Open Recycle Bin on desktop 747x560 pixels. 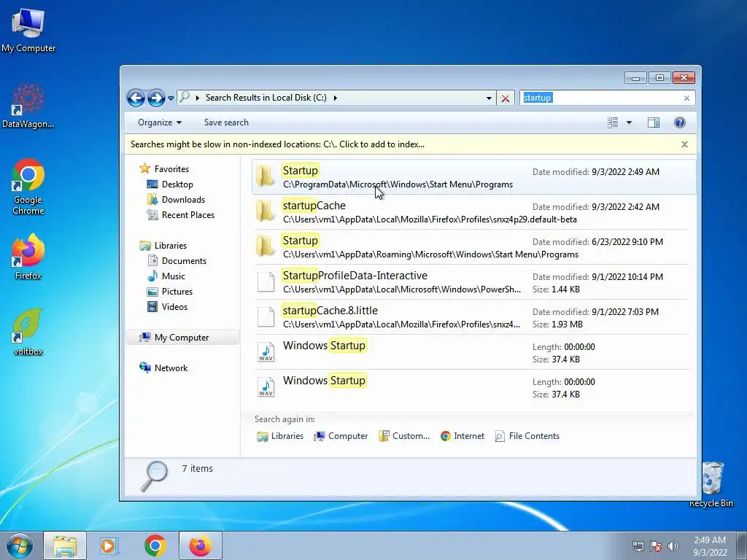712,484
